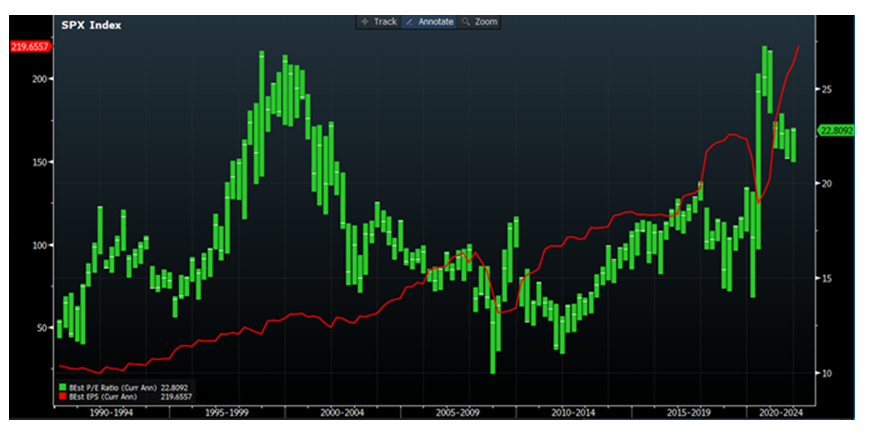Click the 1995-1999 time axis label
Image resolution: width=869 pixels, height=433 pixels.
pos(226,411)
